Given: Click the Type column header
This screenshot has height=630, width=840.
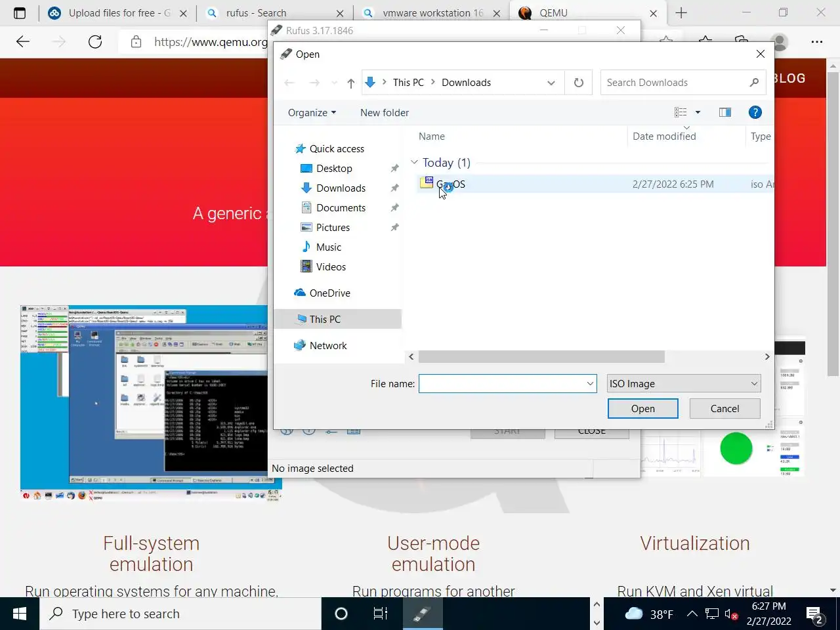Looking at the screenshot, I should pyautogui.click(x=761, y=136).
